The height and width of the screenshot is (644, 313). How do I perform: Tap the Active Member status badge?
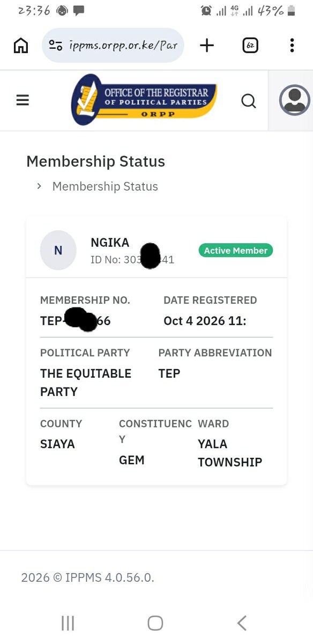pyautogui.click(x=236, y=251)
